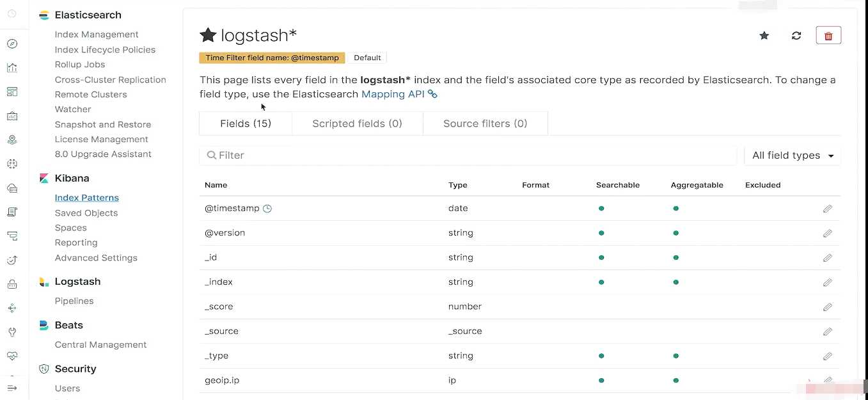Image resolution: width=868 pixels, height=400 pixels.
Task: Open Saved Objects
Action: (x=86, y=212)
